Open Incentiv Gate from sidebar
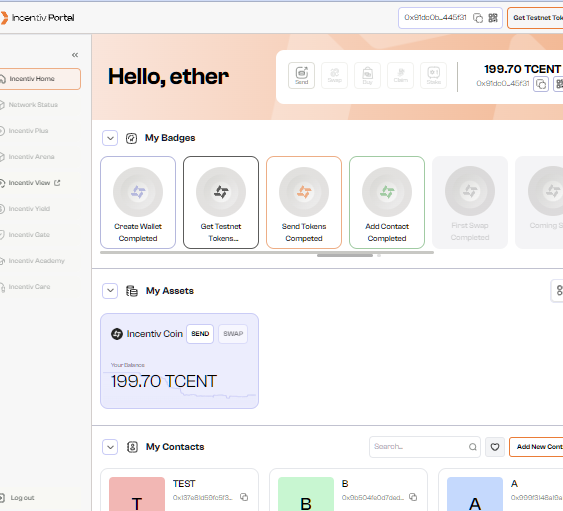Viewport: 563px width, 511px height. 29,235
